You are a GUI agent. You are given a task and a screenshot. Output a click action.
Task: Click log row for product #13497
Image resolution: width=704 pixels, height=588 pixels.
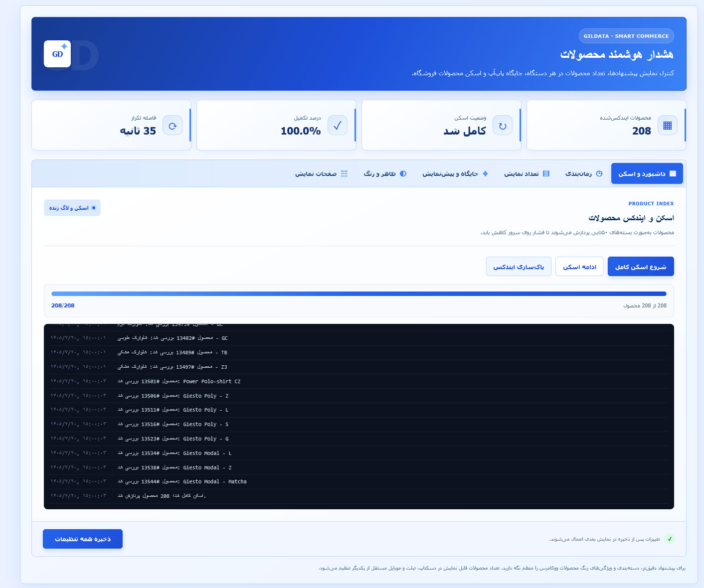(359, 367)
